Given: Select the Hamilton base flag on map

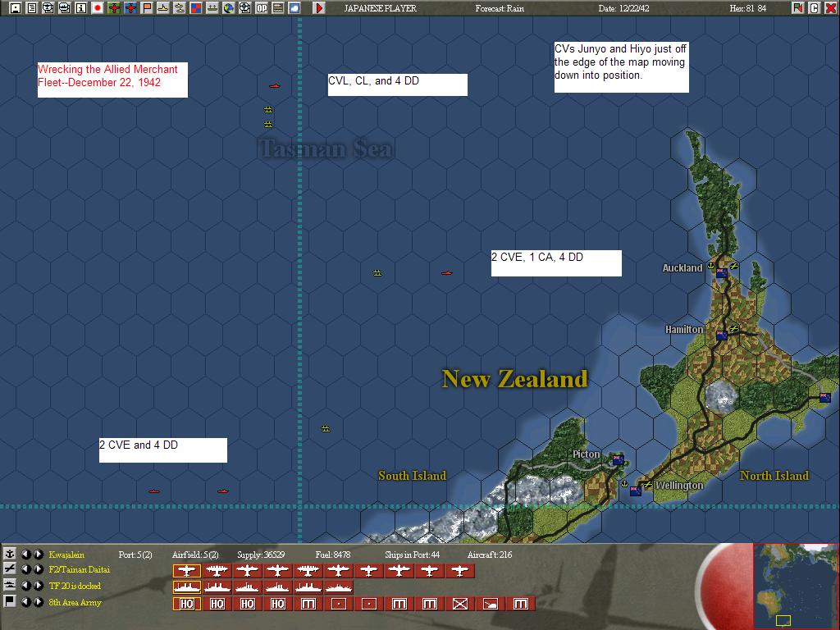Looking at the screenshot, I should click(x=722, y=336).
